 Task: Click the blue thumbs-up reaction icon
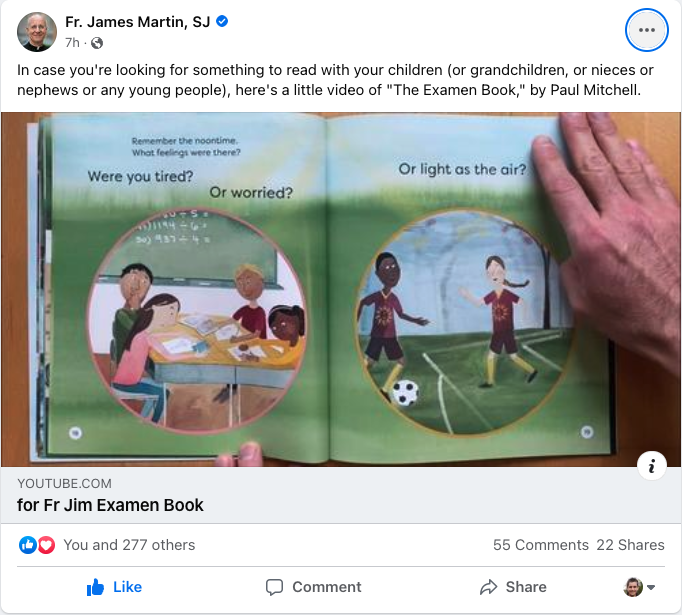(27, 545)
